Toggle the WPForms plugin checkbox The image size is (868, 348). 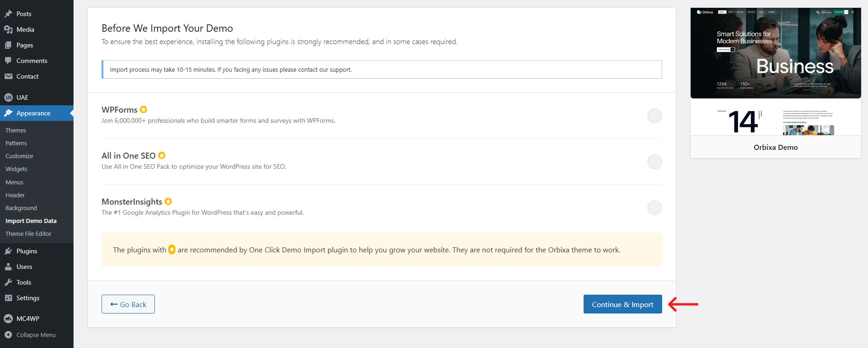654,116
